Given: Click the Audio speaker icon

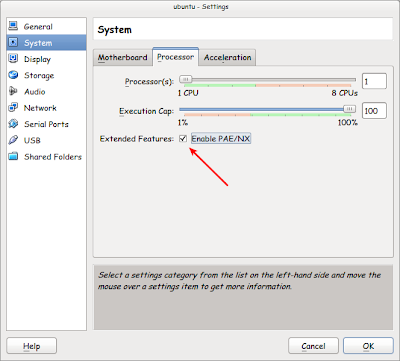Looking at the screenshot, I should (13, 91).
